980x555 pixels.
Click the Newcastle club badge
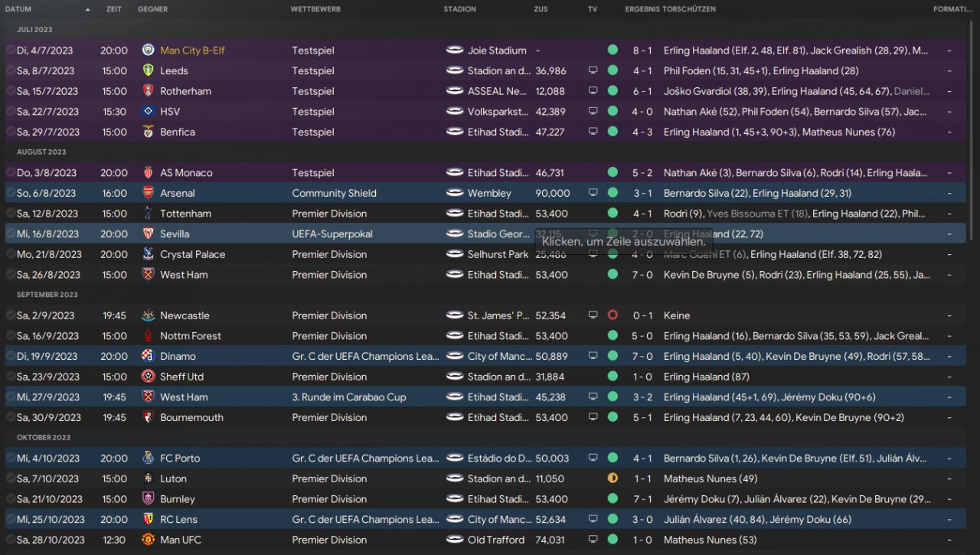(148, 315)
